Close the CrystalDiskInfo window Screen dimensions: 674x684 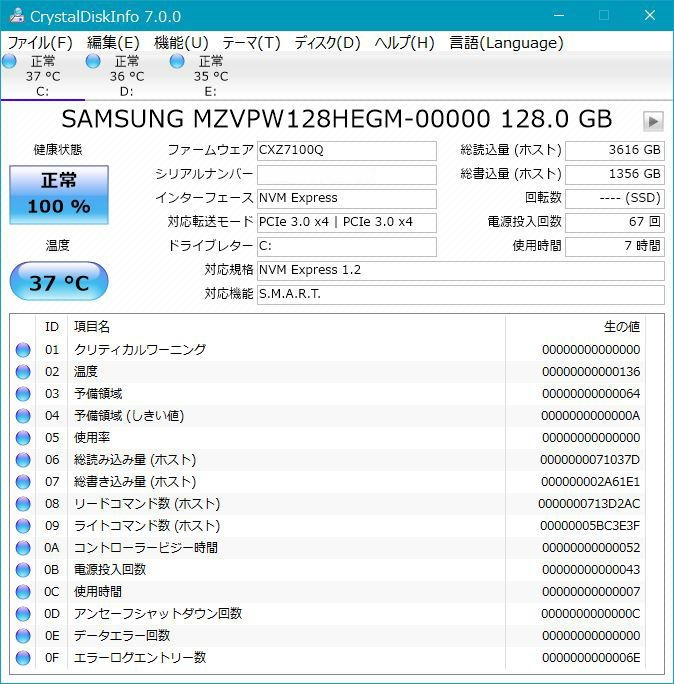point(650,15)
